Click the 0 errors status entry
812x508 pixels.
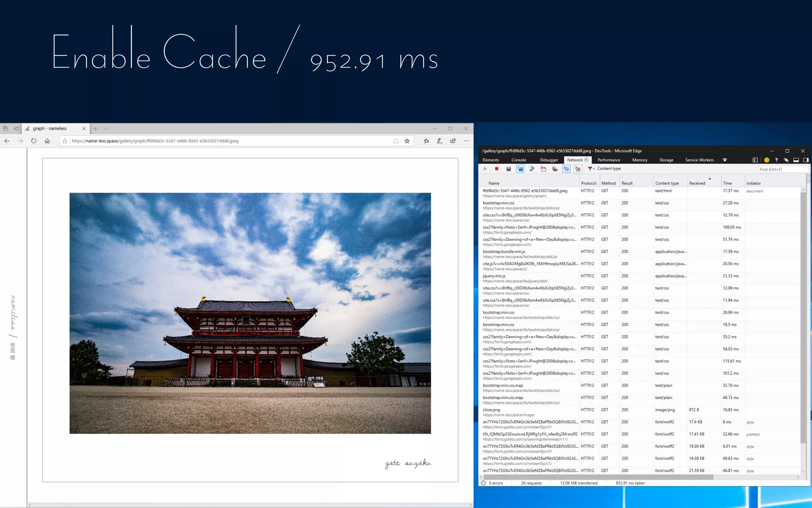pos(492,483)
